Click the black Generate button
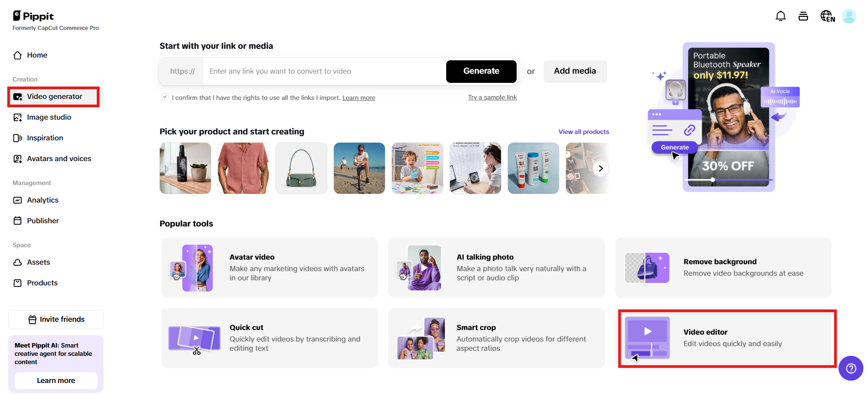Image resolution: width=868 pixels, height=394 pixels. click(x=481, y=71)
